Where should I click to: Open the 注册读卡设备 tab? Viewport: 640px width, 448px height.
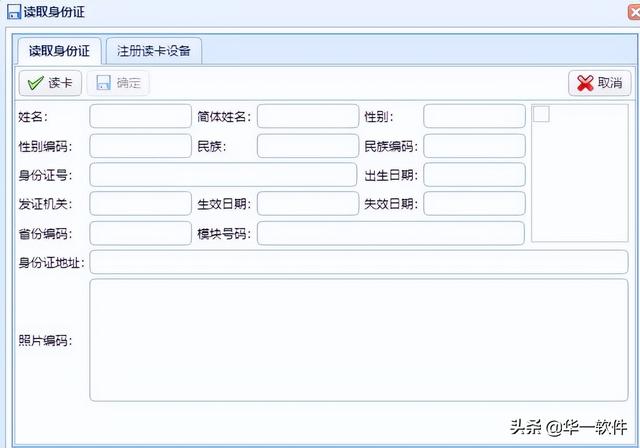pyautogui.click(x=154, y=51)
